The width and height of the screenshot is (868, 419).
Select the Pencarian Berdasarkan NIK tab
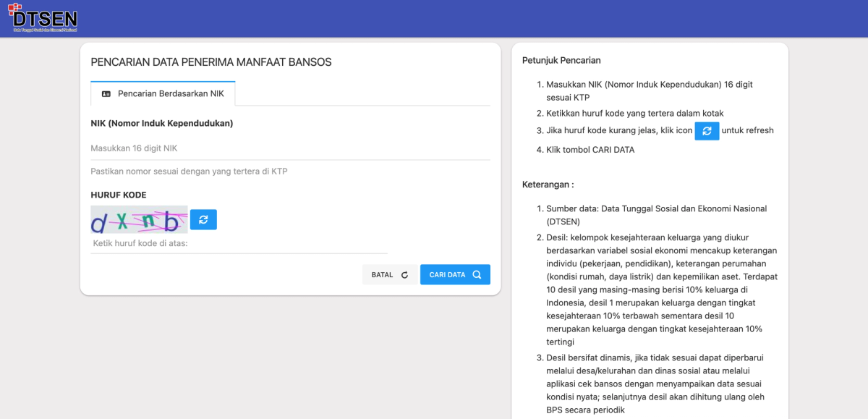tap(163, 94)
